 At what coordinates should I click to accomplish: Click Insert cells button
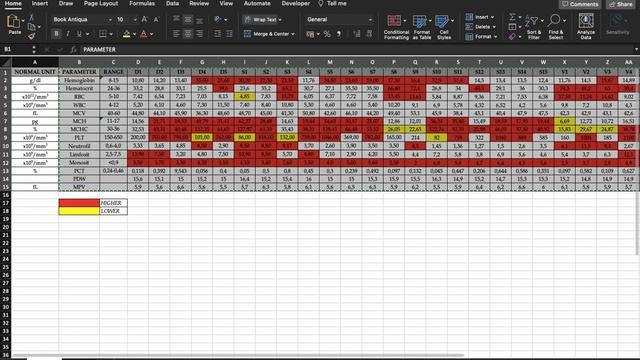click(480, 17)
